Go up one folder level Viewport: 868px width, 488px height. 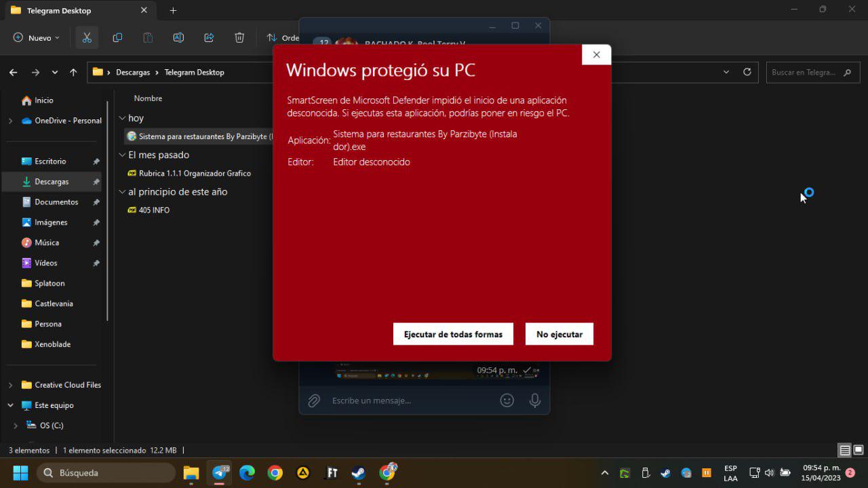[x=73, y=72]
